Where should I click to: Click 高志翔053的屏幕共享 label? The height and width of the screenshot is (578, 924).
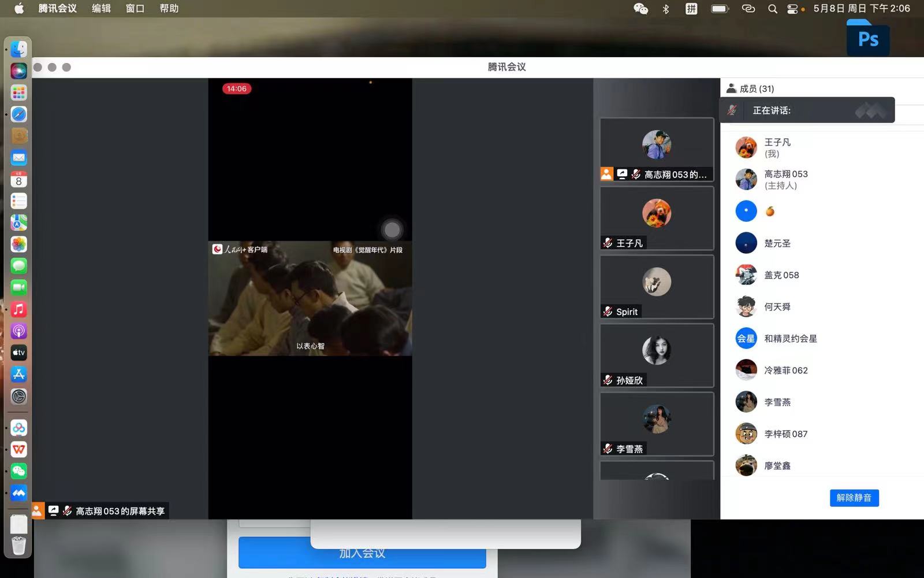click(x=120, y=511)
